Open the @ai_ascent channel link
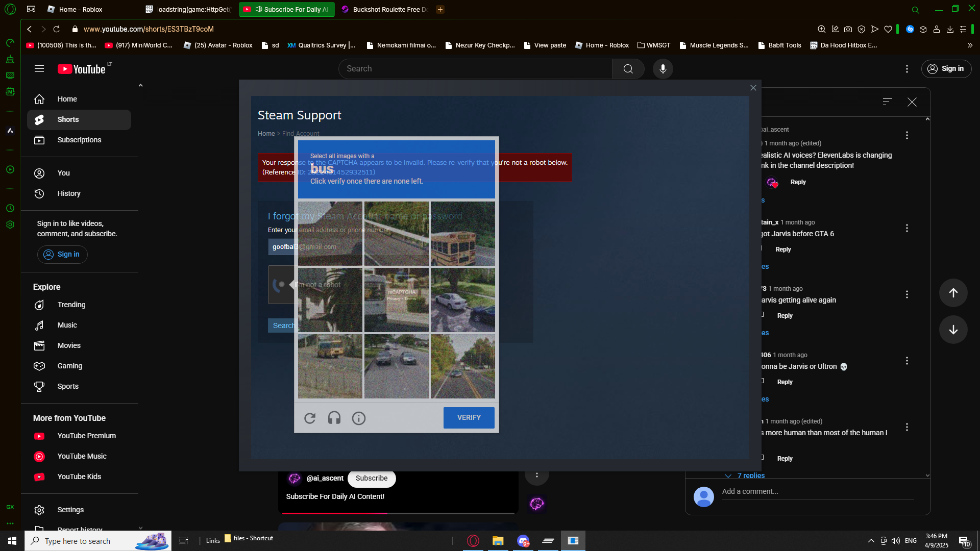Viewport: 980px width, 551px height. click(x=325, y=479)
